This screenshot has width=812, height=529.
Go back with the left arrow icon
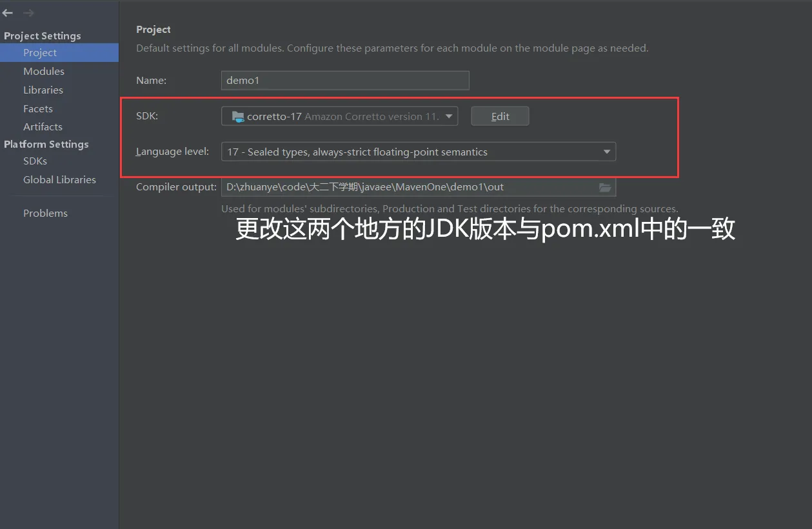tap(8, 13)
